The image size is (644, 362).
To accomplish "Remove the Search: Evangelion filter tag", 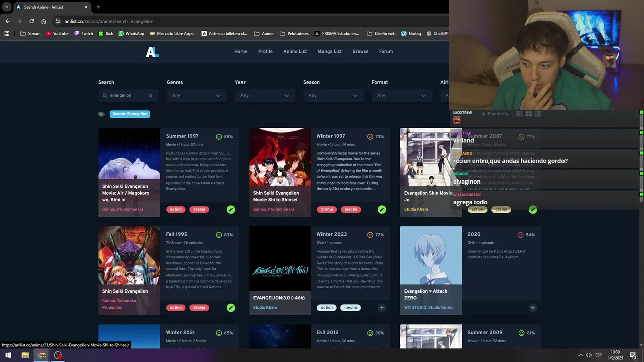I will tap(130, 114).
